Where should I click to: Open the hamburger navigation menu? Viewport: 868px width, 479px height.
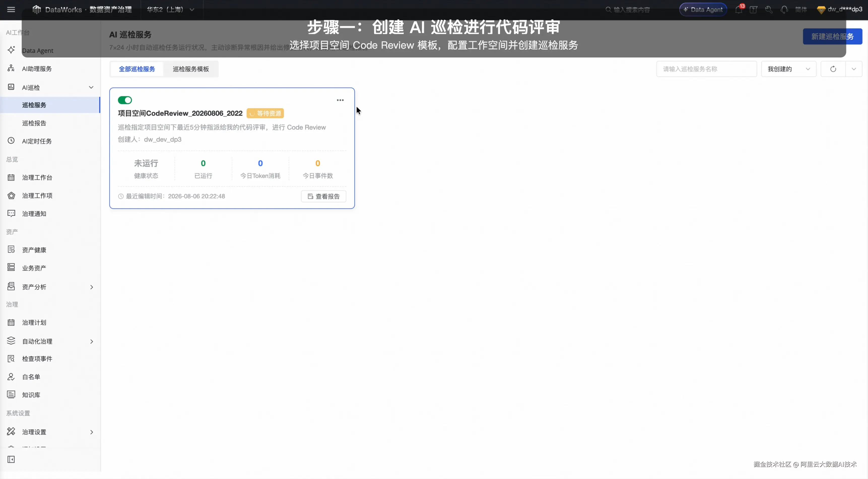point(11,9)
